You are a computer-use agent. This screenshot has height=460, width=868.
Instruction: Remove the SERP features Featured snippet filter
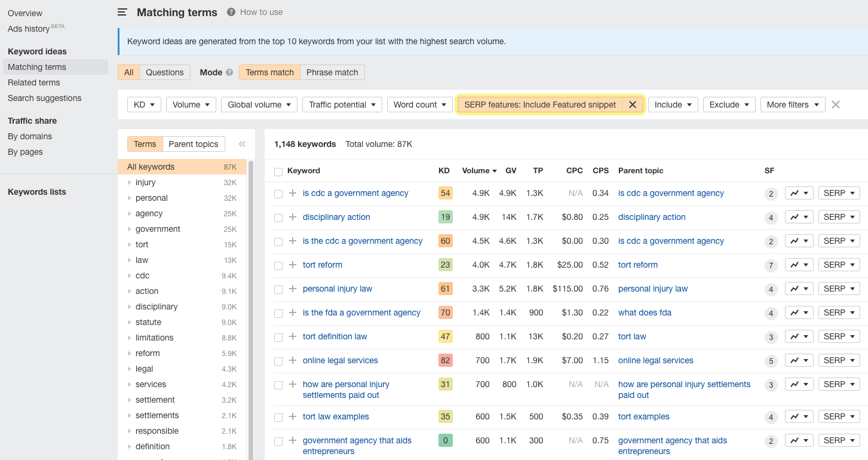(x=633, y=105)
